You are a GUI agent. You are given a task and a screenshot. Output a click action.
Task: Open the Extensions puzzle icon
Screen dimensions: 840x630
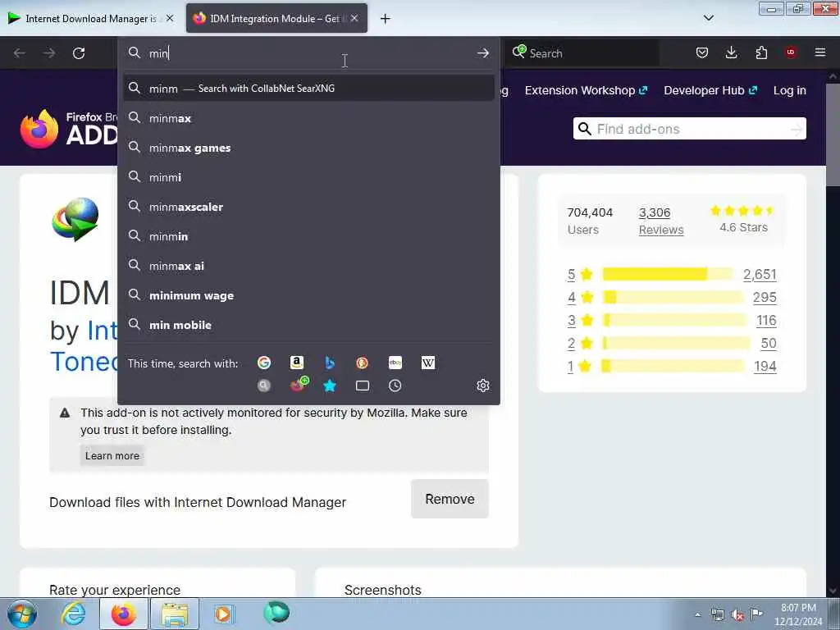tap(761, 52)
